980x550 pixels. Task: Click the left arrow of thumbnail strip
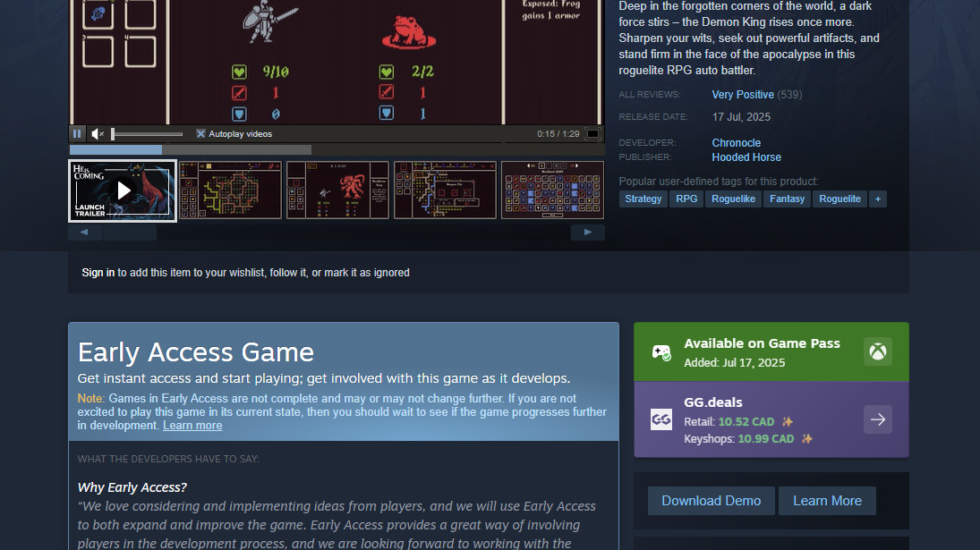point(84,233)
